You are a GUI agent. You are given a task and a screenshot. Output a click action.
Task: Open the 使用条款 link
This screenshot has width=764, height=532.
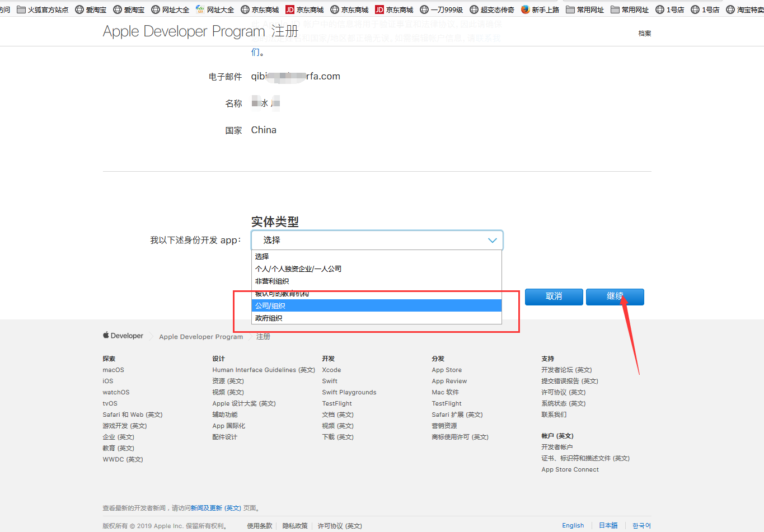(260, 526)
